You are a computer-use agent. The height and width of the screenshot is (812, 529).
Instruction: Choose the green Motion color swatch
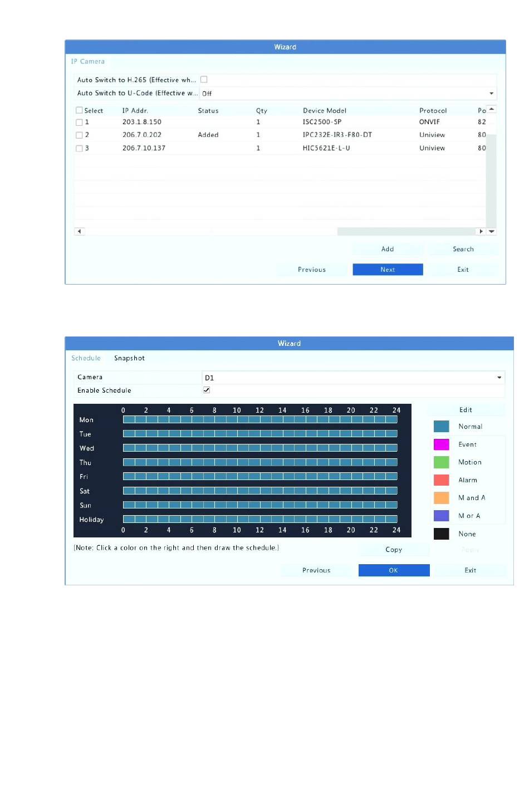[441, 462]
